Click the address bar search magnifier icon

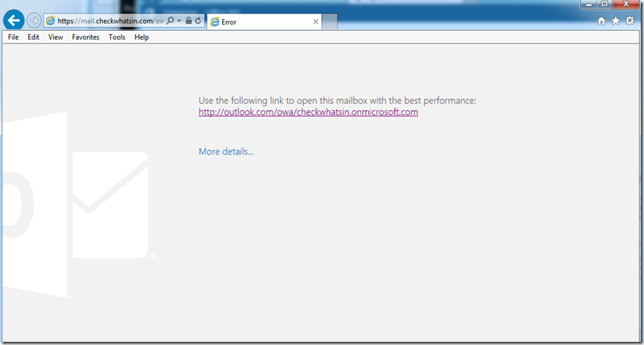[x=170, y=21]
